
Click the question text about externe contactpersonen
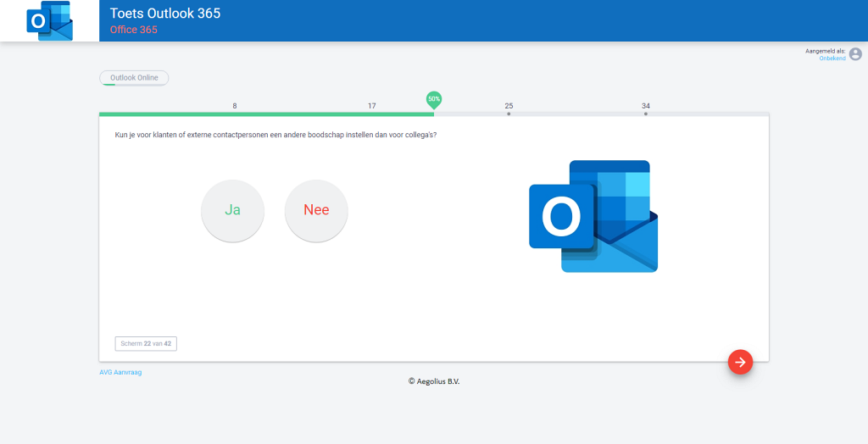coord(275,135)
